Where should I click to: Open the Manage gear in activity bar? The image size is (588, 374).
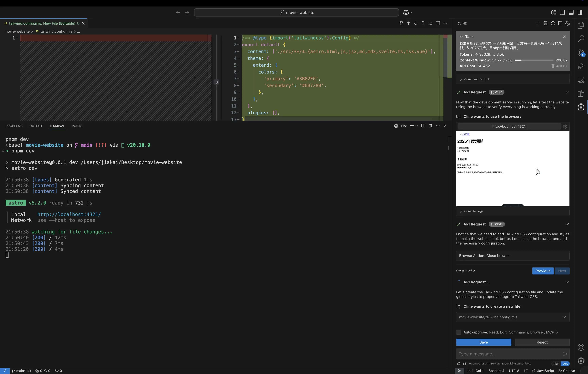pyautogui.click(x=581, y=361)
